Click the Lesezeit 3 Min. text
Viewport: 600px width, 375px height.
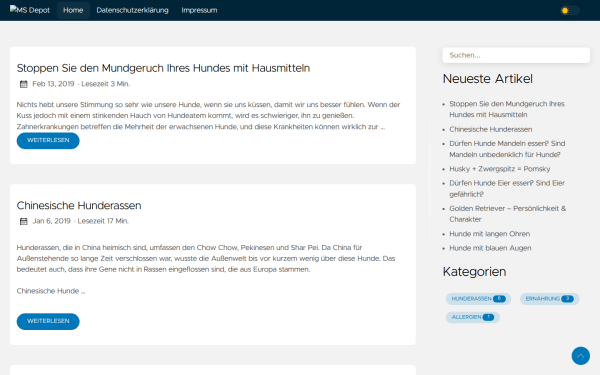106,84
